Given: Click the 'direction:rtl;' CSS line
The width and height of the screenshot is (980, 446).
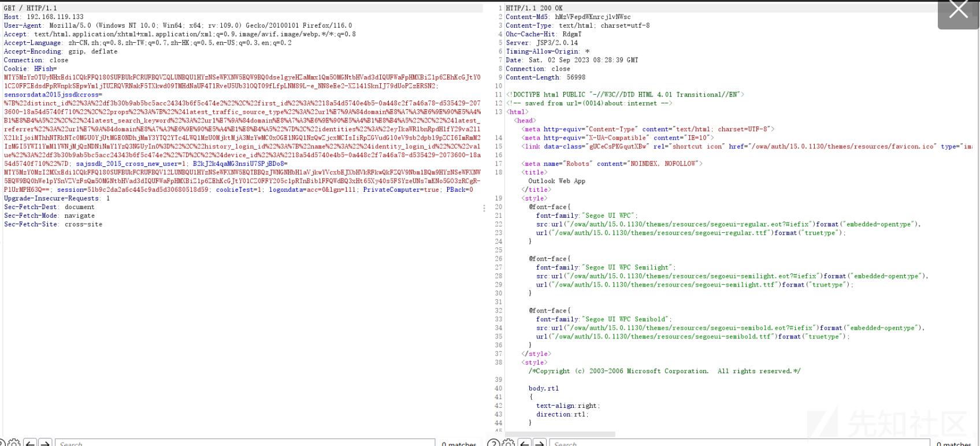Looking at the screenshot, I should tap(562, 414).
